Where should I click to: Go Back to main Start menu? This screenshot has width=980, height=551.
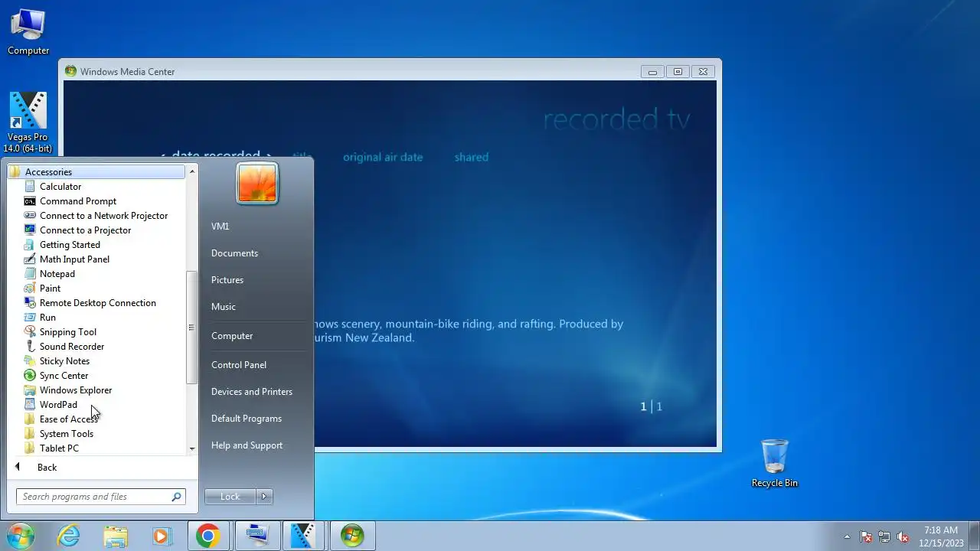(47, 468)
